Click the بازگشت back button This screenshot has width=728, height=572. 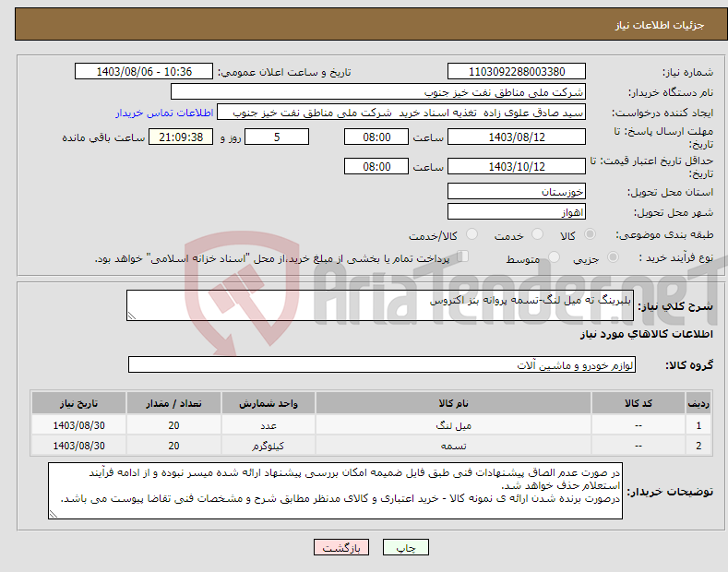(x=341, y=548)
